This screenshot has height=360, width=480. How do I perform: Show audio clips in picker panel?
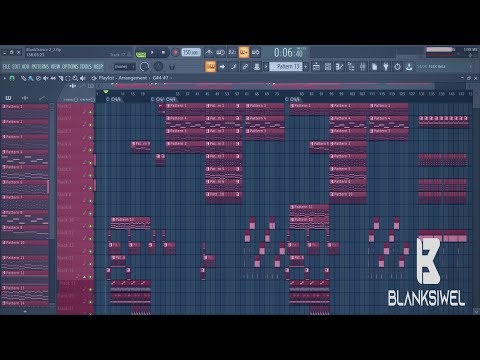click(25, 98)
